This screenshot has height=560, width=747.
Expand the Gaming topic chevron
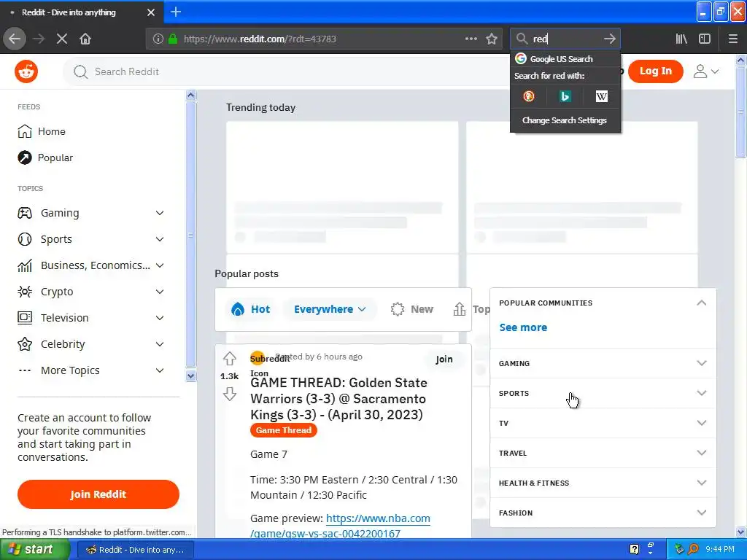tap(160, 213)
